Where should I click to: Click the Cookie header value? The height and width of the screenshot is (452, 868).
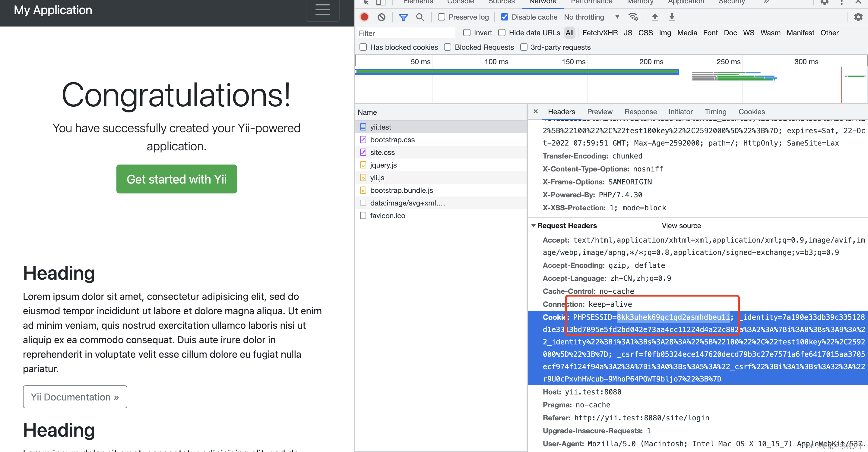coord(704,348)
